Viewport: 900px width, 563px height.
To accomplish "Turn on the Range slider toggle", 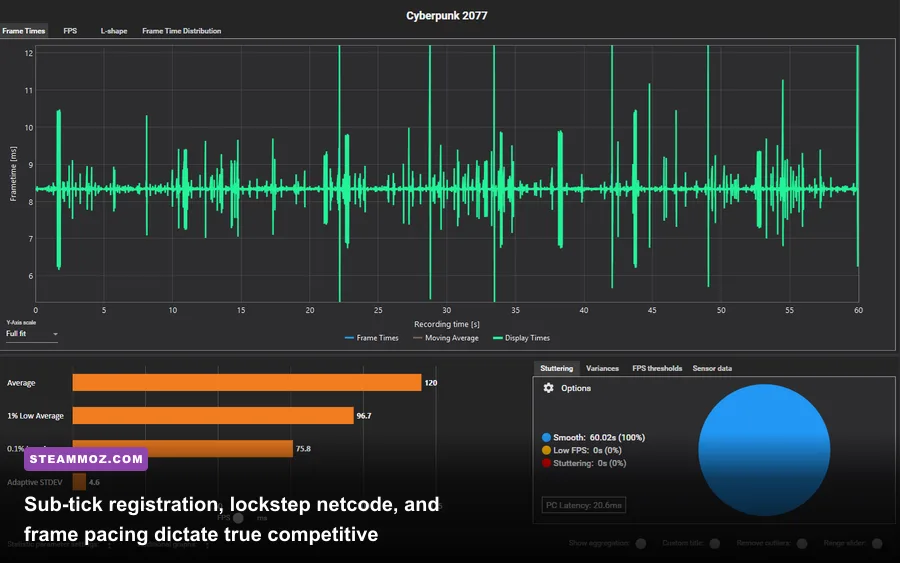I will point(877,543).
